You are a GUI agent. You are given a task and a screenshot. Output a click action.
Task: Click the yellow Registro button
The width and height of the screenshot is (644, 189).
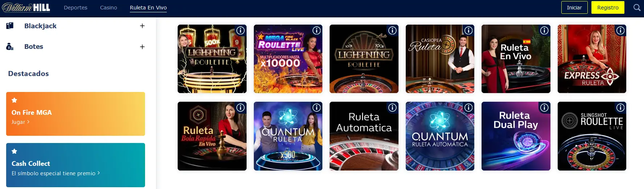coord(608,8)
